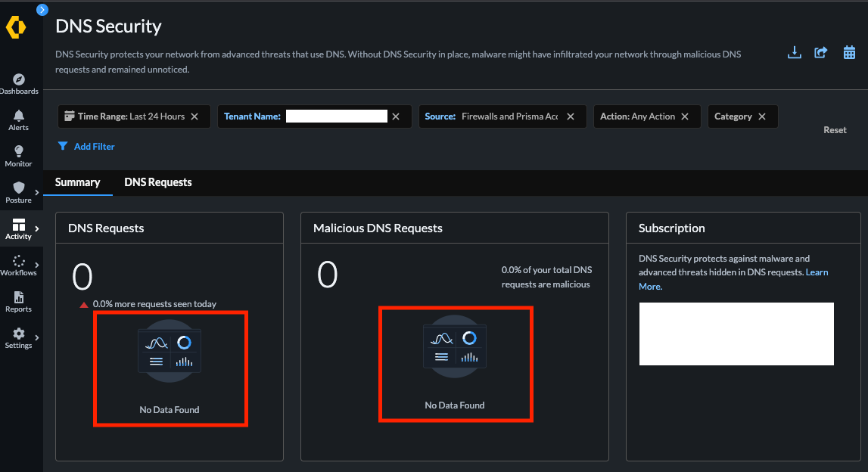This screenshot has height=472, width=868.
Task: Open the Posture section in the sidebar
Action: [18, 192]
